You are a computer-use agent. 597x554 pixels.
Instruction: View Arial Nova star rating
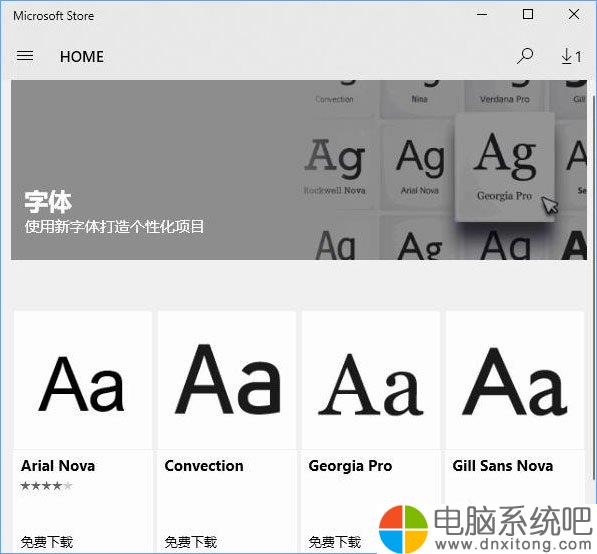[46, 485]
